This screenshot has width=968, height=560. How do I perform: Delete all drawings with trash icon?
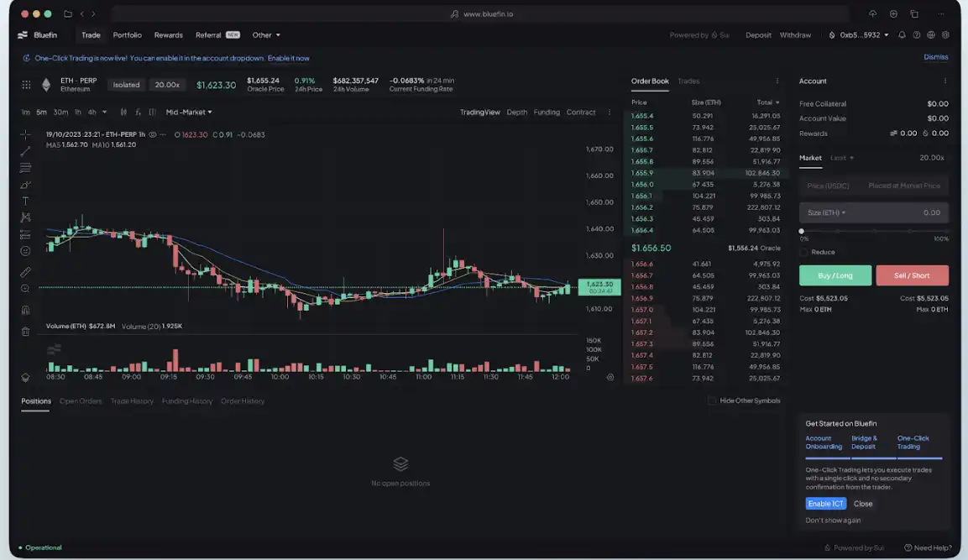click(x=25, y=331)
